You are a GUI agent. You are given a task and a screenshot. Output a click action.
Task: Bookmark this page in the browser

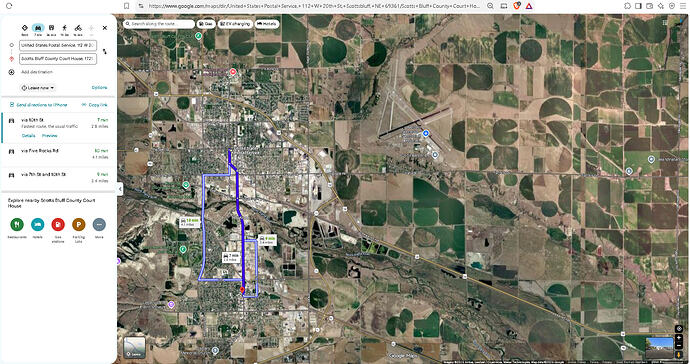pos(127,6)
